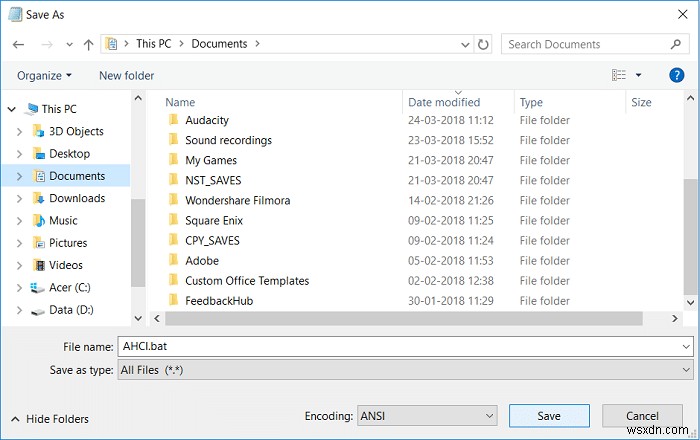Click the horizontal scrollbar right arrow
This screenshot has width=700, height=440.
675,318
